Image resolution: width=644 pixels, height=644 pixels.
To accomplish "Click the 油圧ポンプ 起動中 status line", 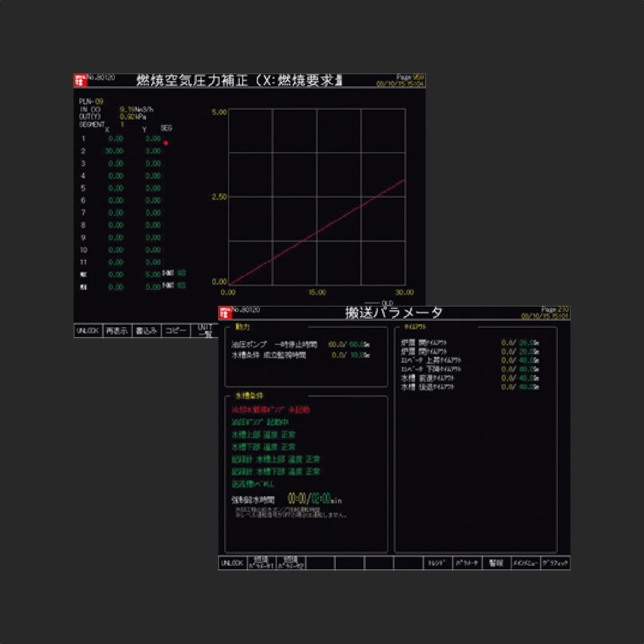I will (x=260, y=422).
